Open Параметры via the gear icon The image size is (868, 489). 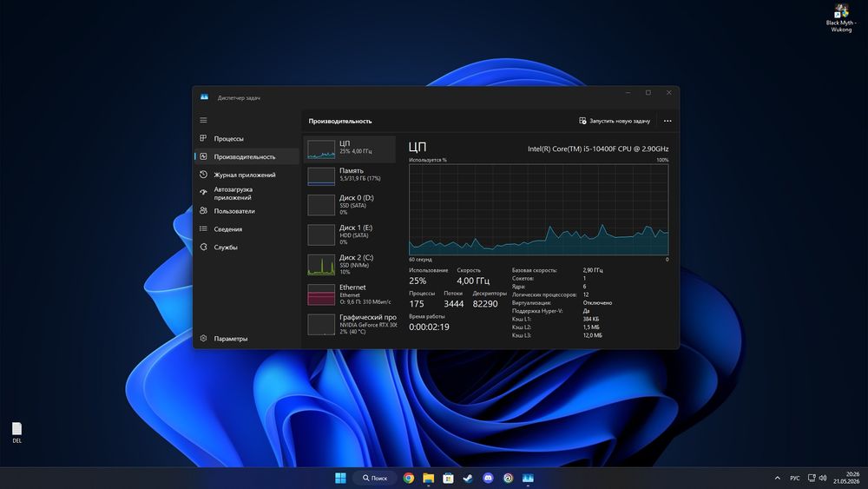[203, 339]
